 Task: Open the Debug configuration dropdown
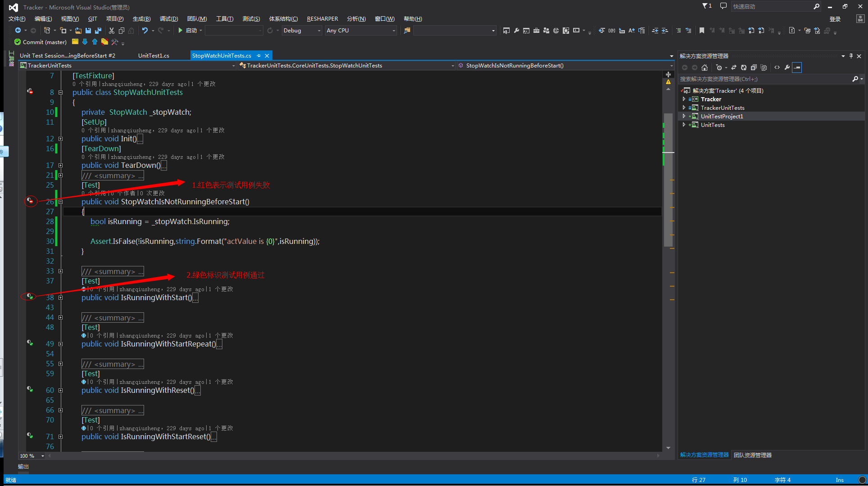point(302,30)
